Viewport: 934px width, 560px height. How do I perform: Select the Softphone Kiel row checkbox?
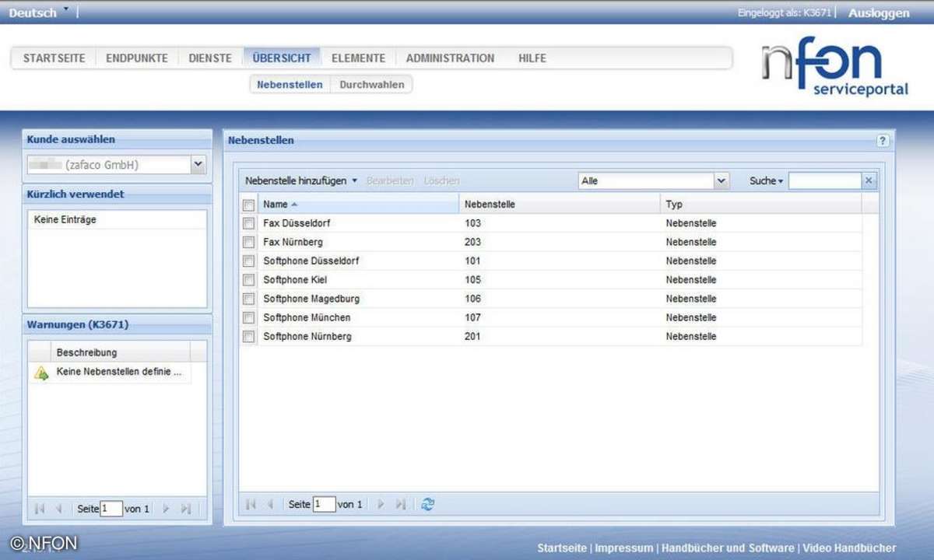[248, 280]
